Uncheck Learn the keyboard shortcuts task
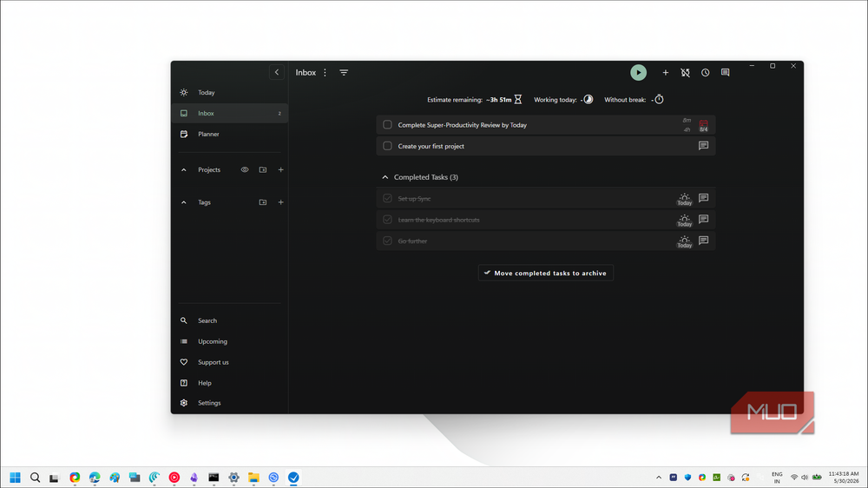The image size is (868, 488). tap(387, 220)
